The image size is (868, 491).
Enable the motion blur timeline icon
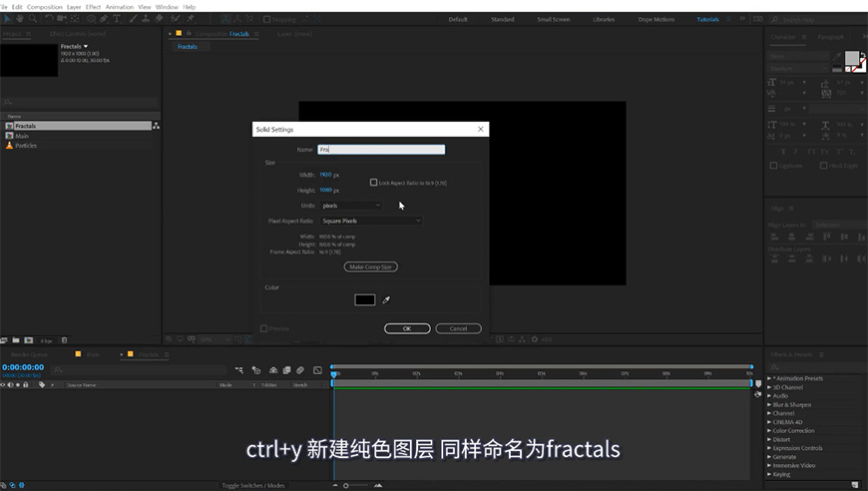[300, 370]
